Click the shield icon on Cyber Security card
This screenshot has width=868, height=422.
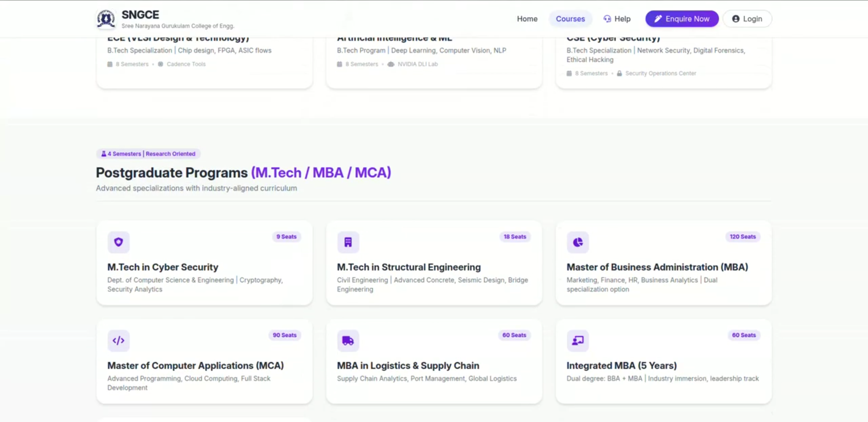click(119, 242)
